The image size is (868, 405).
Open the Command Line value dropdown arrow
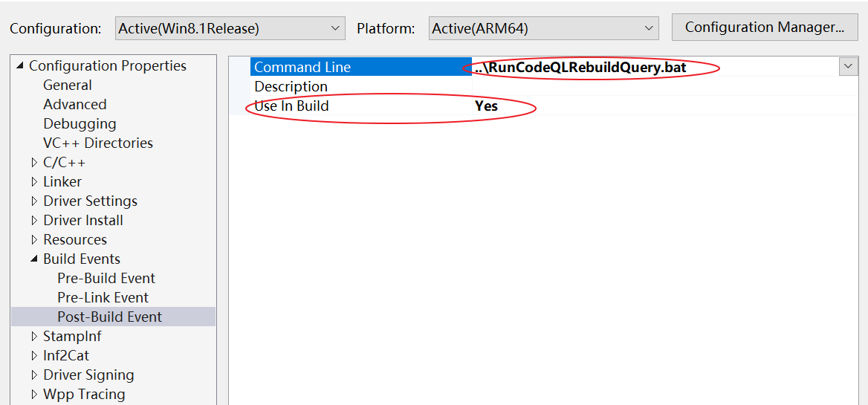pyautogui.click(x=848, y=67)
